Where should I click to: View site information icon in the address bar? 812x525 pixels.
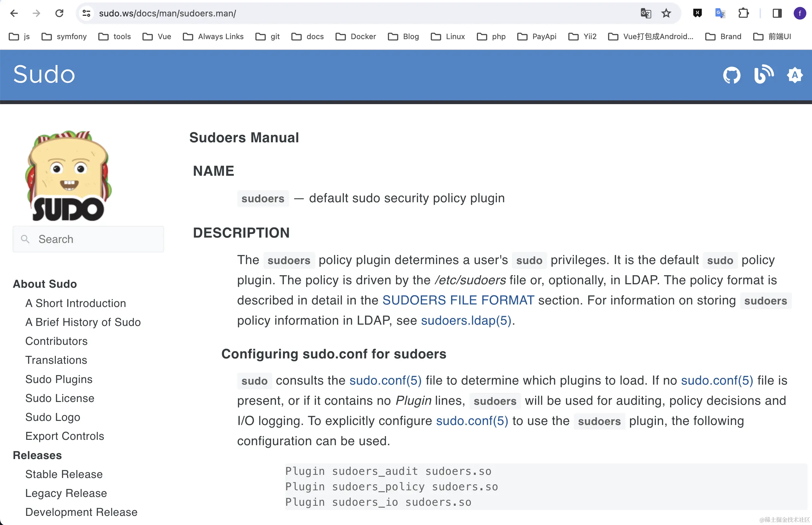click(86, 13)
